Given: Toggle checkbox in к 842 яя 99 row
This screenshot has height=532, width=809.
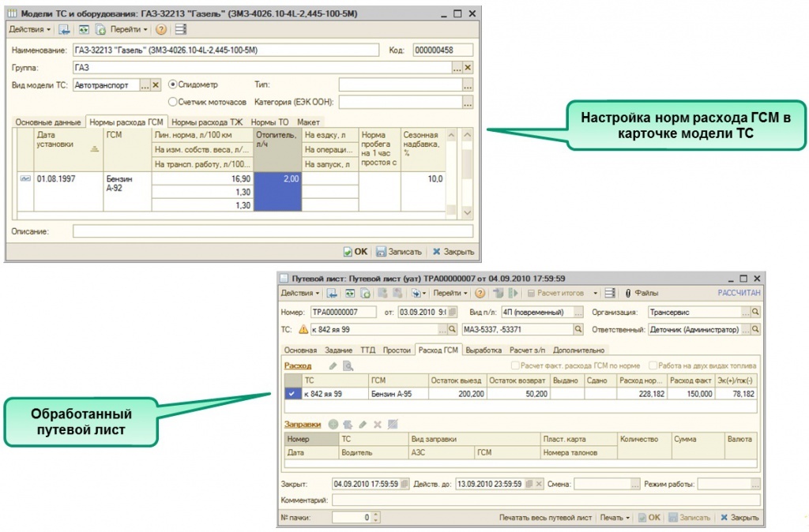Looking at the screenshot, I should point(292,393).
